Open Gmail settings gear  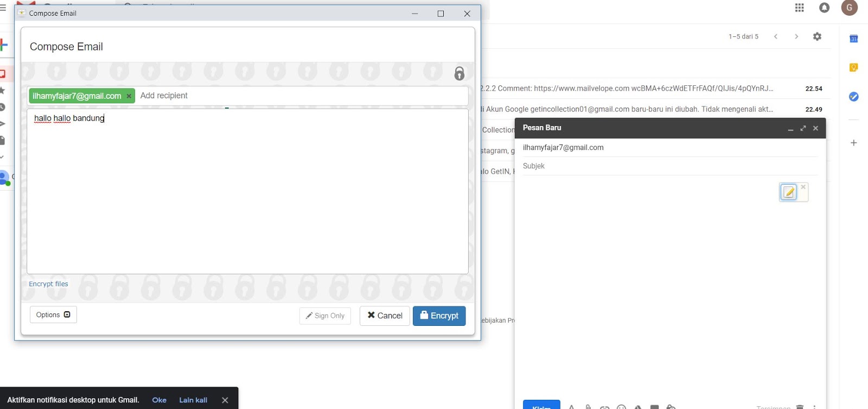click(817, 36)
